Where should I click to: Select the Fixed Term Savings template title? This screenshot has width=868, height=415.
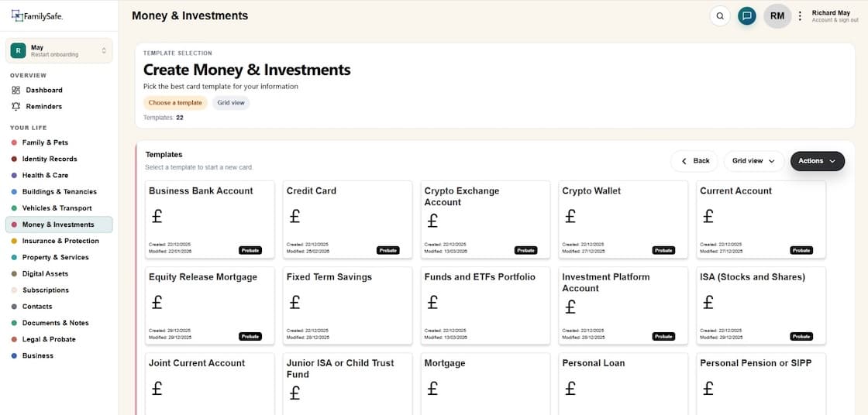click(x=329, y=277)
